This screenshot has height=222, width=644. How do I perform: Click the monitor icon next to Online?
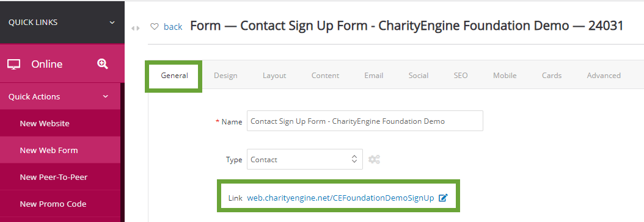(14, 64)
